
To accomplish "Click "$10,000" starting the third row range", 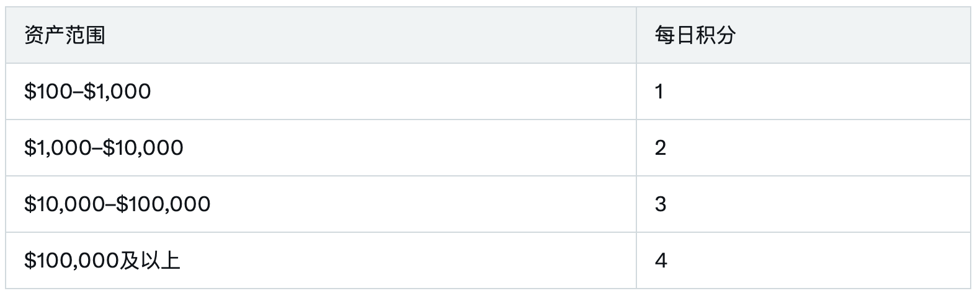I will click(x=65, y=204).
